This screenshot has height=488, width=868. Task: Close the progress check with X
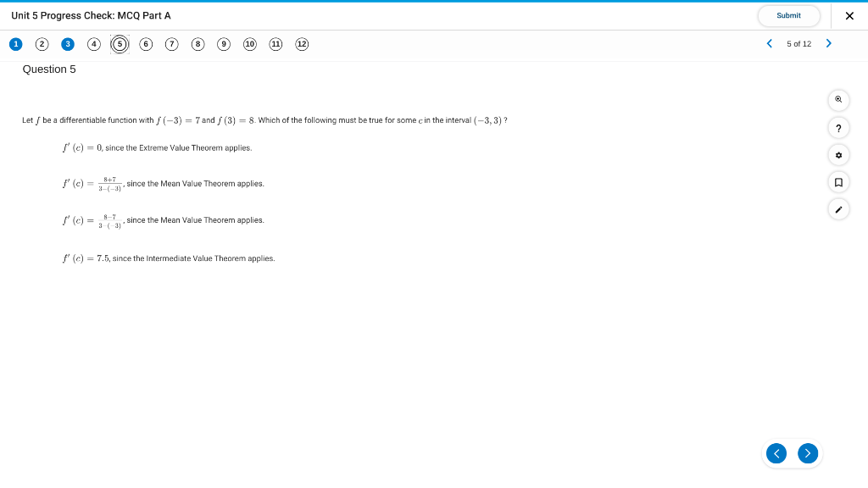pyautogui.click(x=849, y=15)
